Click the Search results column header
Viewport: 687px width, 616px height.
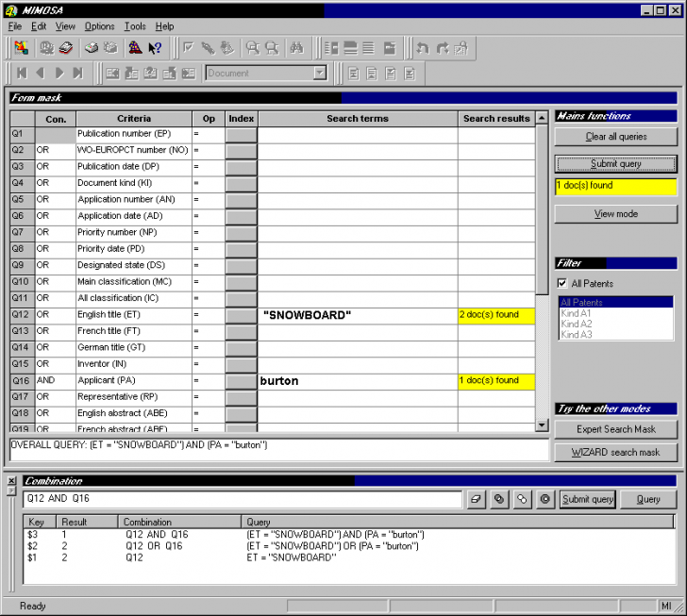pyautogui.click(x=496, y=119)
